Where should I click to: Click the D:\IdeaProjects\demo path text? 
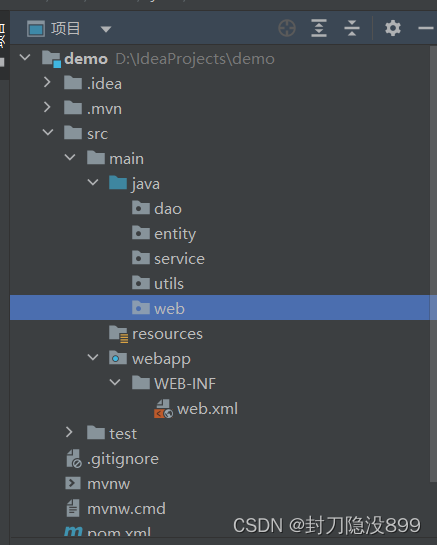195,59
